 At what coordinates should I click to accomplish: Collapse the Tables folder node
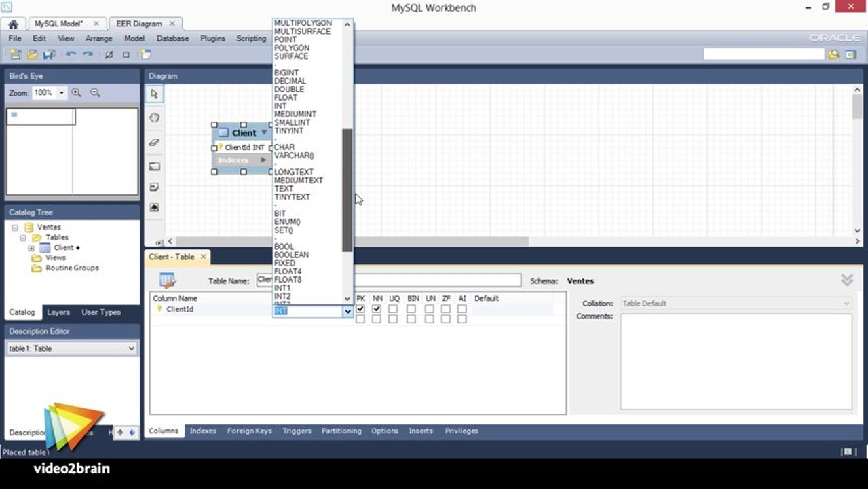click(x=22, y=238)
